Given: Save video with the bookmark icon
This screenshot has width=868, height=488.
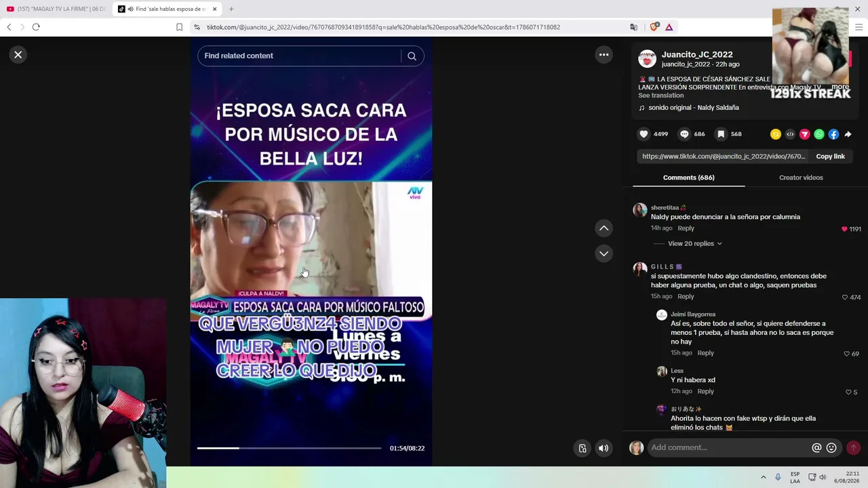Looking at the screenshot, I should (721, 134).
